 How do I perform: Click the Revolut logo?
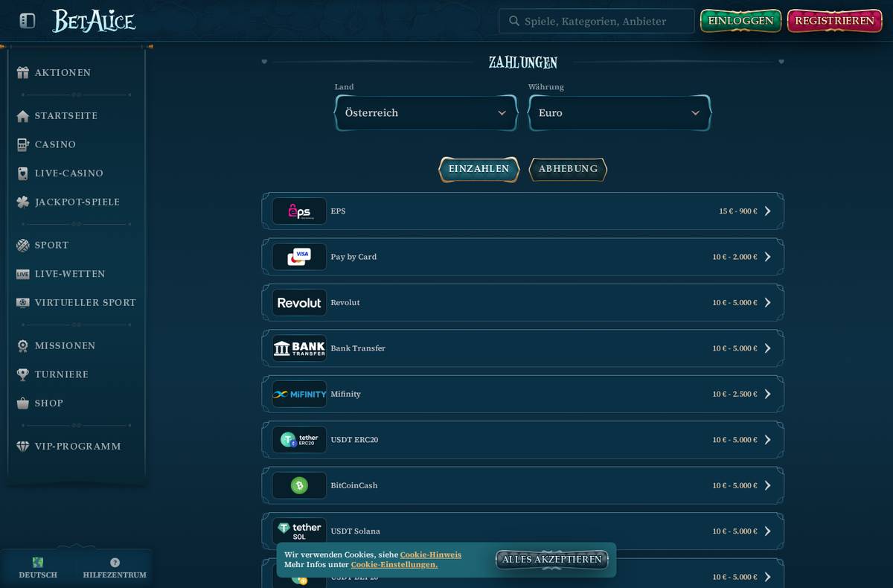[299, 303]
